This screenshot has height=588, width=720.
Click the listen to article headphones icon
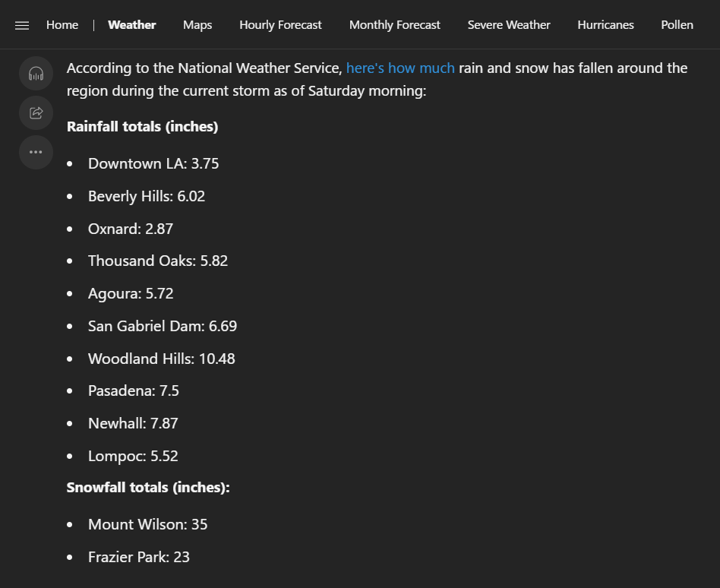click(36, 74)
